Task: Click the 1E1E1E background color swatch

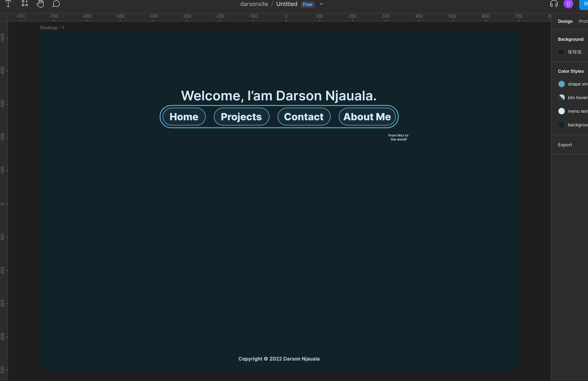Action: (x=561, y=52)
